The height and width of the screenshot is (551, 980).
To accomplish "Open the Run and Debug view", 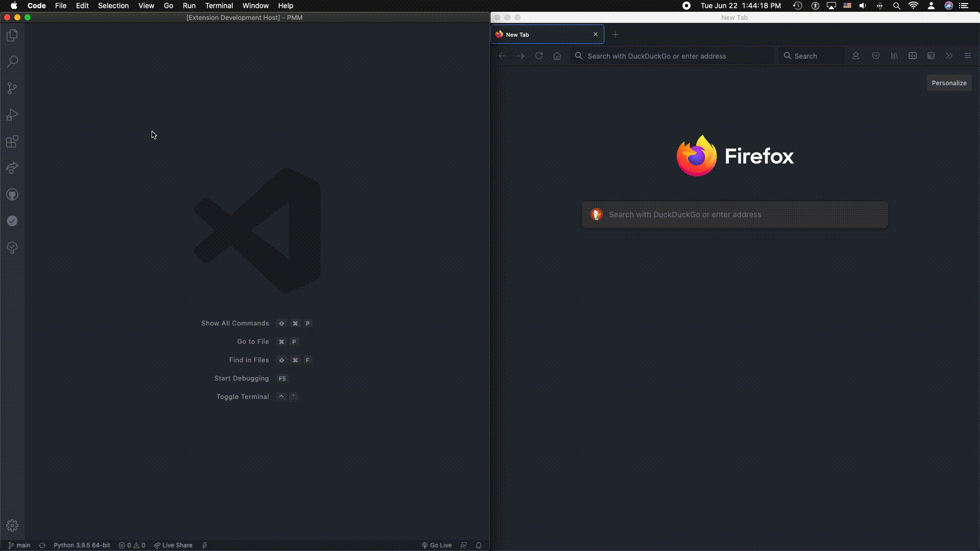I will click(12, 115).
